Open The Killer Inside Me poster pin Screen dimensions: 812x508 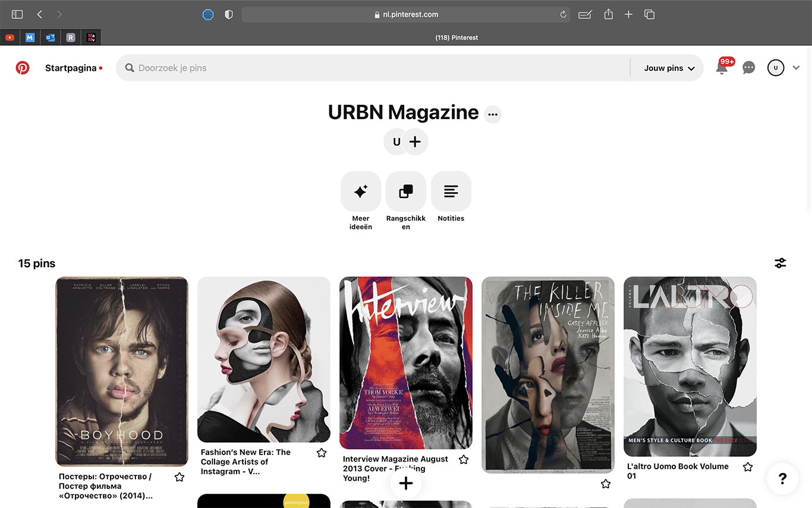pos(548,375)
